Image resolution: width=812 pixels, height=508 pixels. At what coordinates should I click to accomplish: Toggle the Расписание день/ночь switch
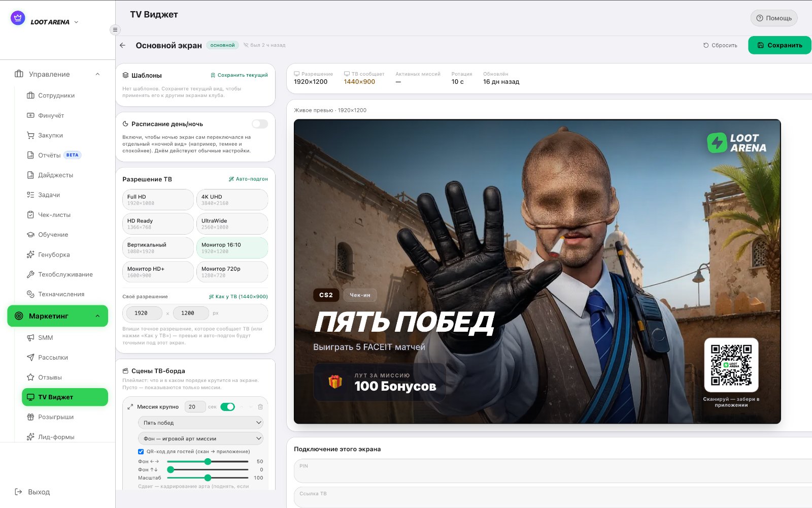tap(260, 124)
